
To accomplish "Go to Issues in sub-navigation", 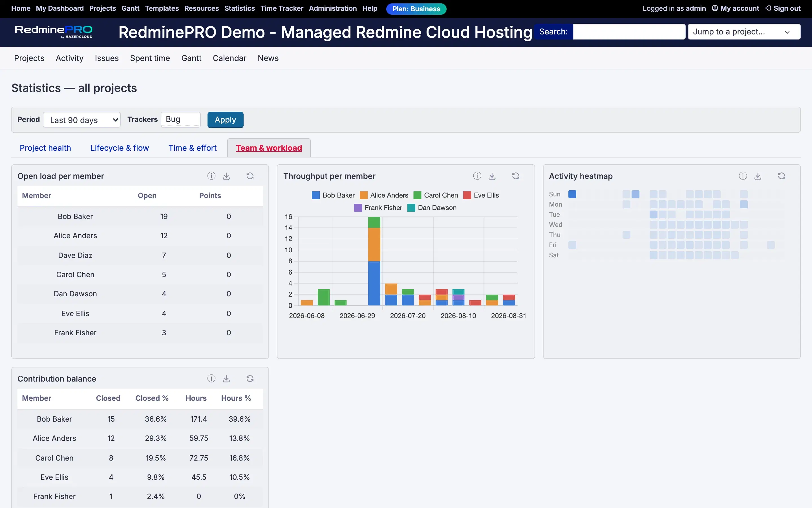I will click(x=107, y=58).
